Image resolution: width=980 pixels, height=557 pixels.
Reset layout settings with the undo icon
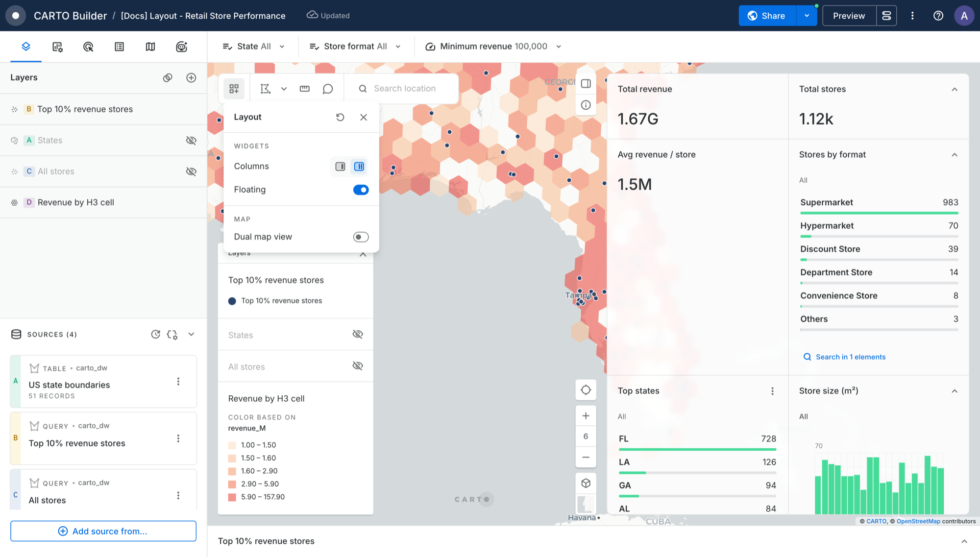[340, 117]
